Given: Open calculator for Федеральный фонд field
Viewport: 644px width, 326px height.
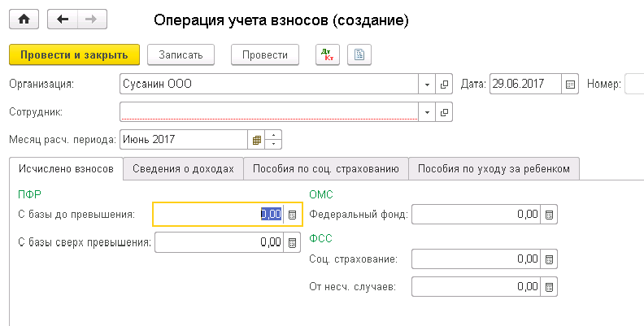Looking at the screenshot, I should 550,215.
